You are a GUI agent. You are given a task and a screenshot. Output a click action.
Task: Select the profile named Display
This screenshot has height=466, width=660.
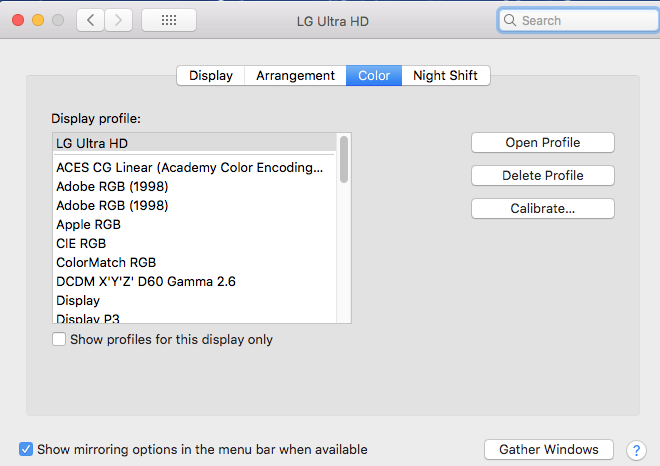[195, 301]
